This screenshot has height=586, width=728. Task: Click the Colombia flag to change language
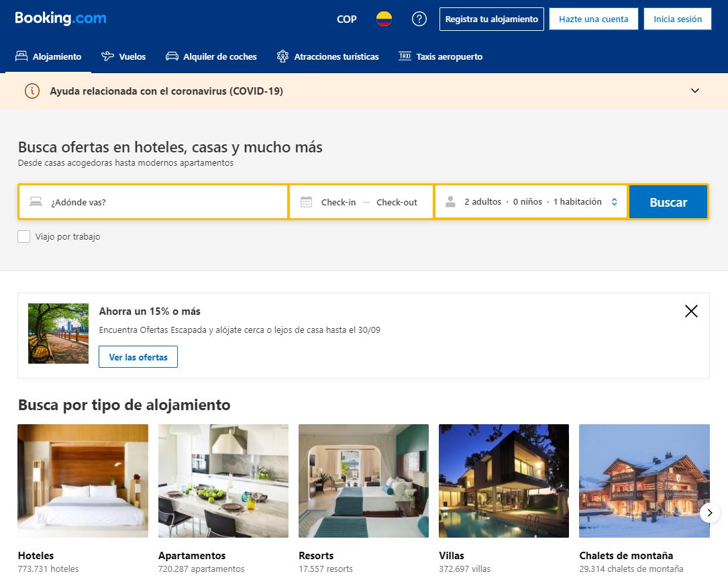pos(384,19)
